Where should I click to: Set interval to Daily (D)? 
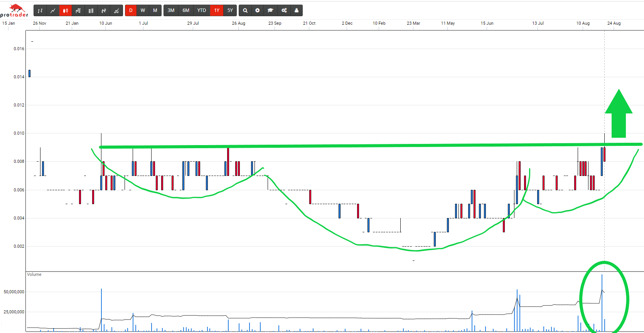(x=131, y=10)
